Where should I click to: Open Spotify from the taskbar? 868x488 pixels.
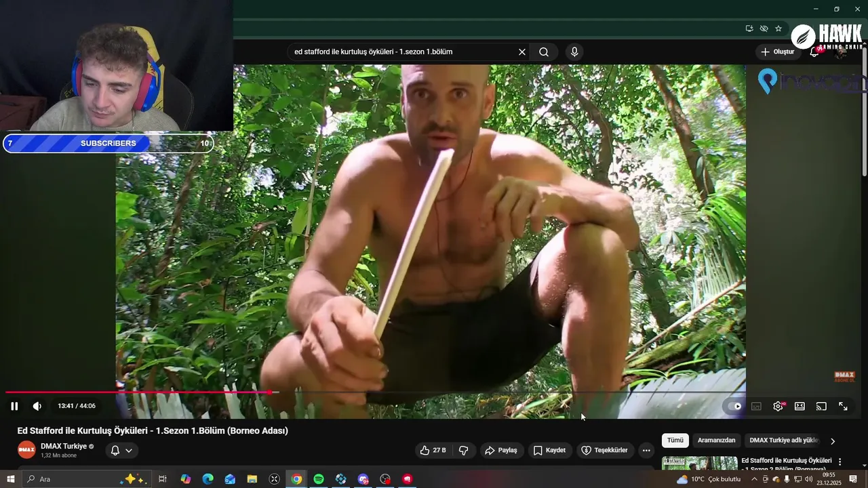coord(319,479)
